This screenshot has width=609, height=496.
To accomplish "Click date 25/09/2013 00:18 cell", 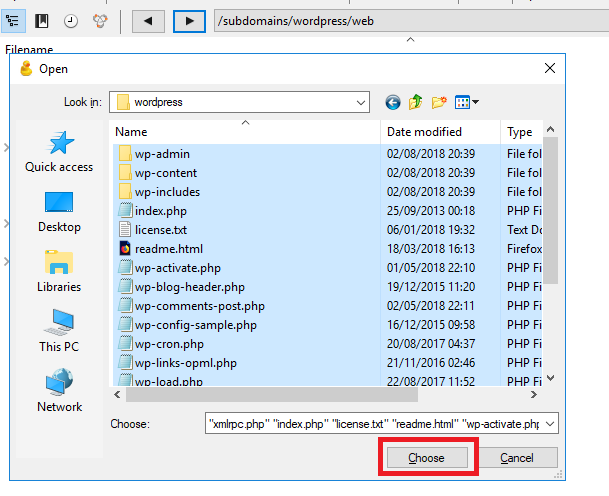I will click(x=431, y=211).
